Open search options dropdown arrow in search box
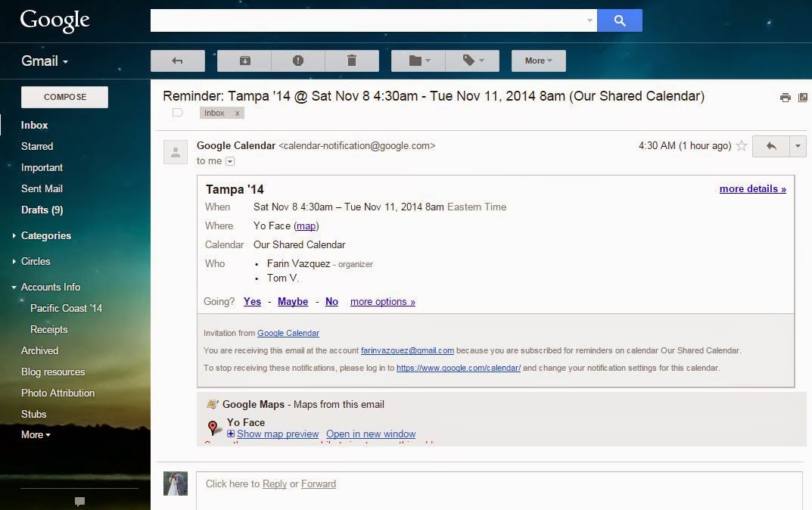The width and height of the screenshot is (812, 510). click(x=590, y=20)
